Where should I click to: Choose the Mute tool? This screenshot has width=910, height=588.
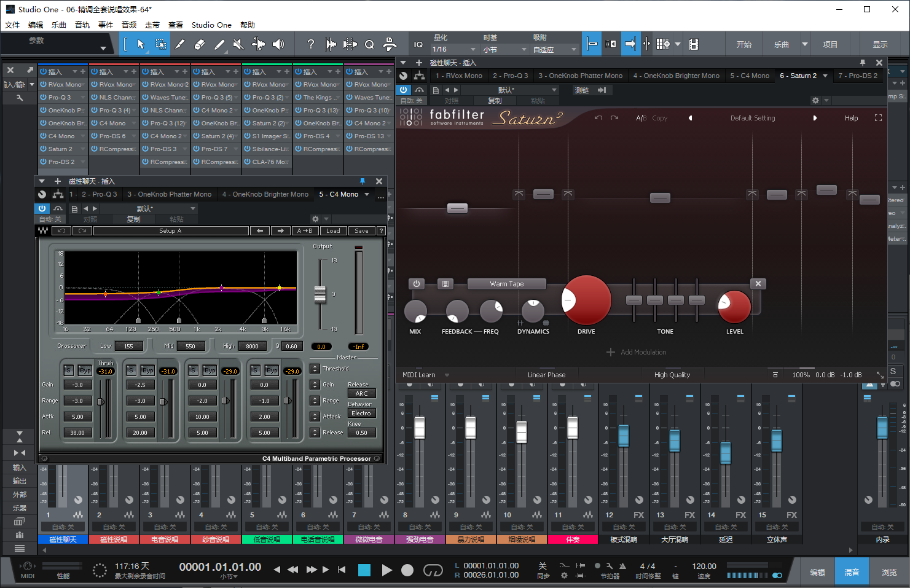238,44
